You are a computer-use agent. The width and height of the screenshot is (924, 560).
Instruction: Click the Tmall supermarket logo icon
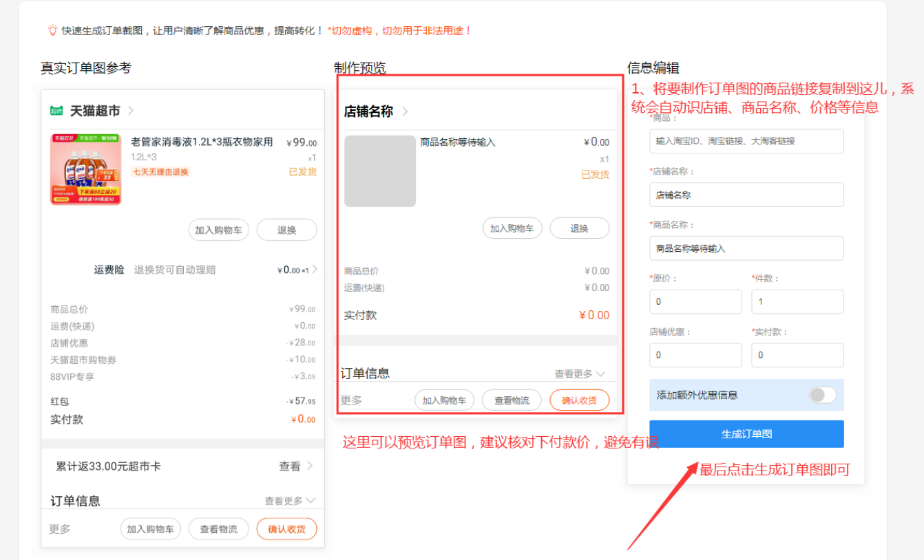click(x=56, y=111)
